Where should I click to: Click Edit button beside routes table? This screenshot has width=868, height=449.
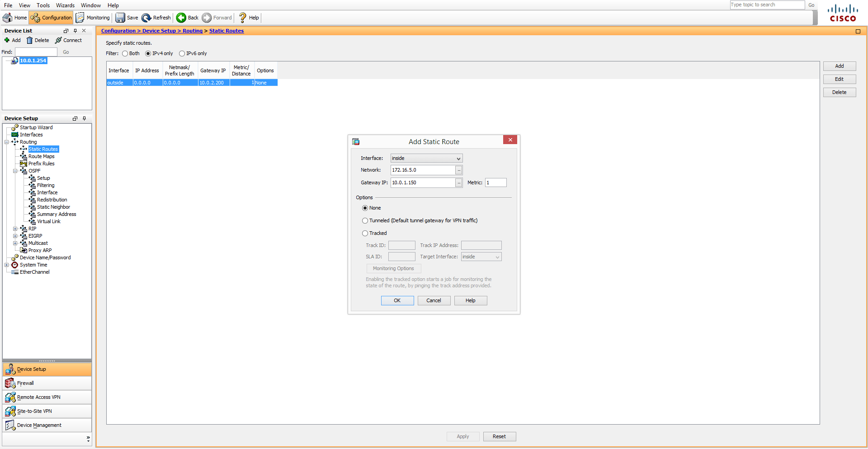(x=840, y=79)
